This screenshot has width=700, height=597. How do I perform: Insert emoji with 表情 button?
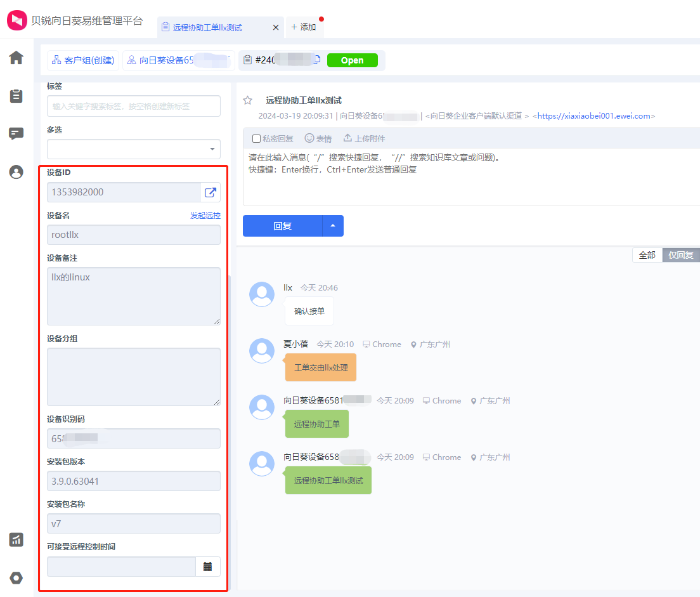(318, 138)
